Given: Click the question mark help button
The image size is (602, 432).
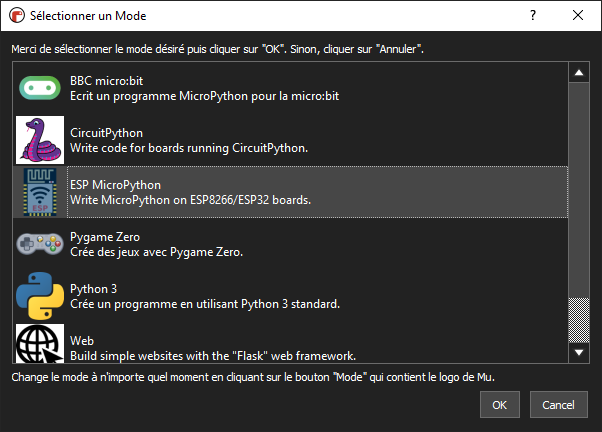Looking at the screenshot, I should coord(532,16).
